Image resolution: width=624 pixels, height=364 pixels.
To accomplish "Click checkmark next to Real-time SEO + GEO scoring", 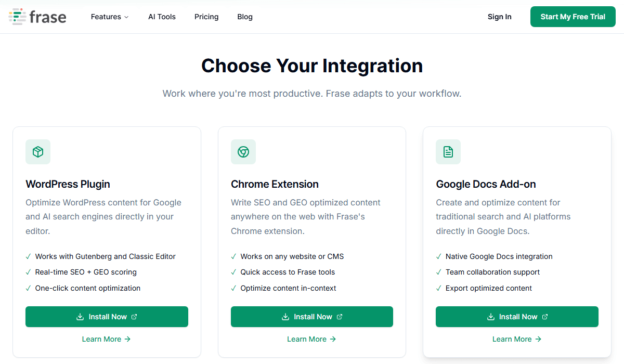I will pyautogui.click(x=28, y=272).
